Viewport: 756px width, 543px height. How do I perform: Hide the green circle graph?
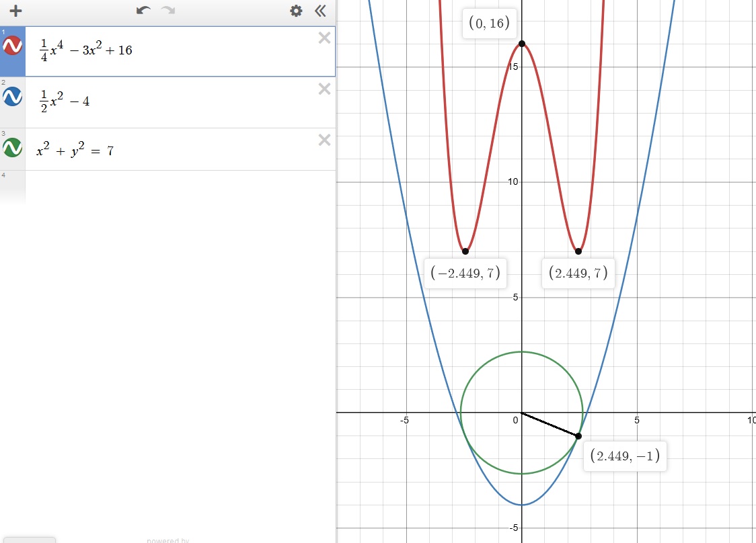click(x=13, y=148)
